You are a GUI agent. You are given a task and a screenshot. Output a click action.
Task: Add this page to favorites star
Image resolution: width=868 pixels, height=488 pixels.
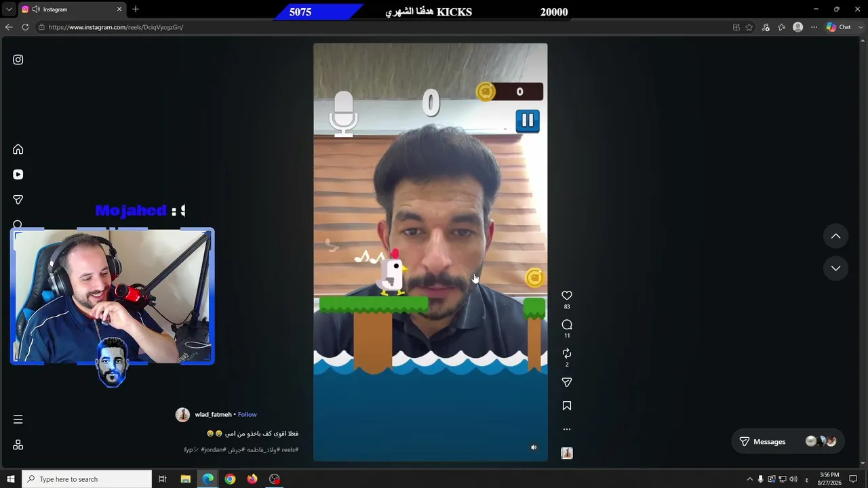[749, 27]
